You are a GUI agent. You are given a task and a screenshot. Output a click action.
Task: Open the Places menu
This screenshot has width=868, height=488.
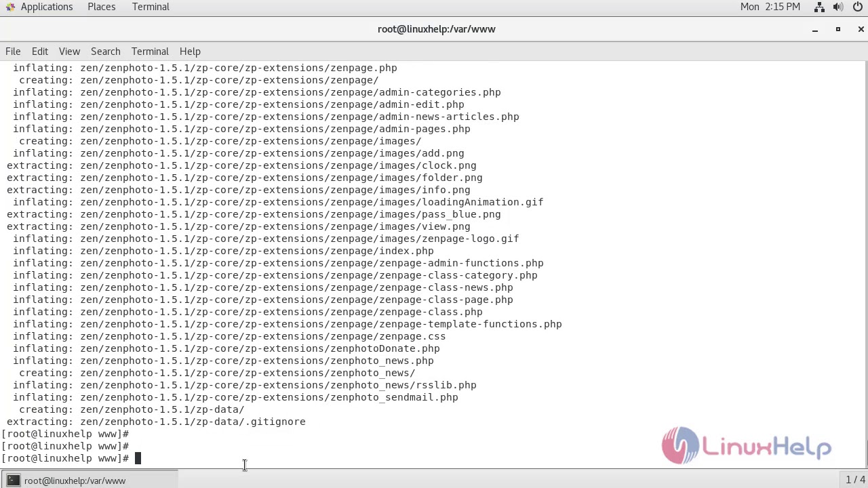101,7
